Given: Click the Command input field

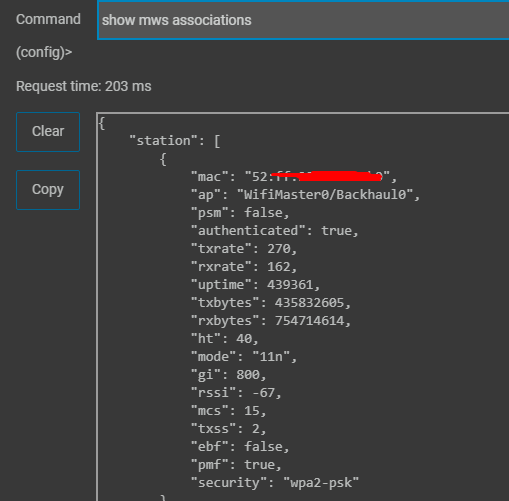Looking at the screenshot, I should click(303, 20).
